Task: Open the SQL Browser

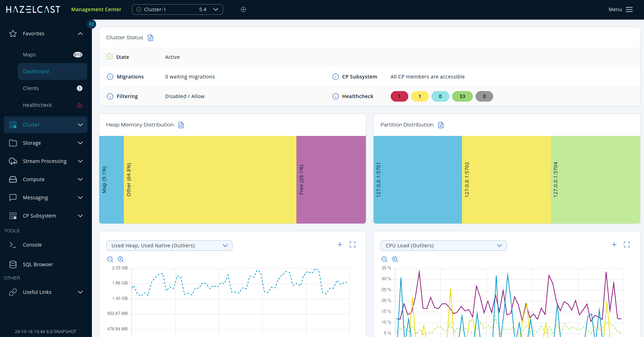Action: point(38,264)
